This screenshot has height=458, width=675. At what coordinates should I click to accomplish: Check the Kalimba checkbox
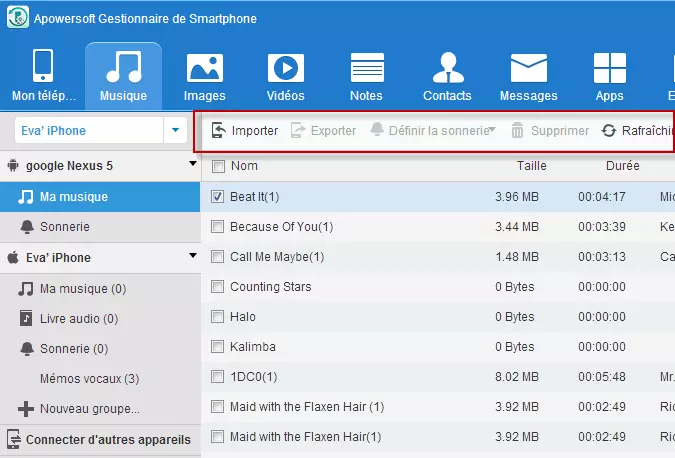217,347
